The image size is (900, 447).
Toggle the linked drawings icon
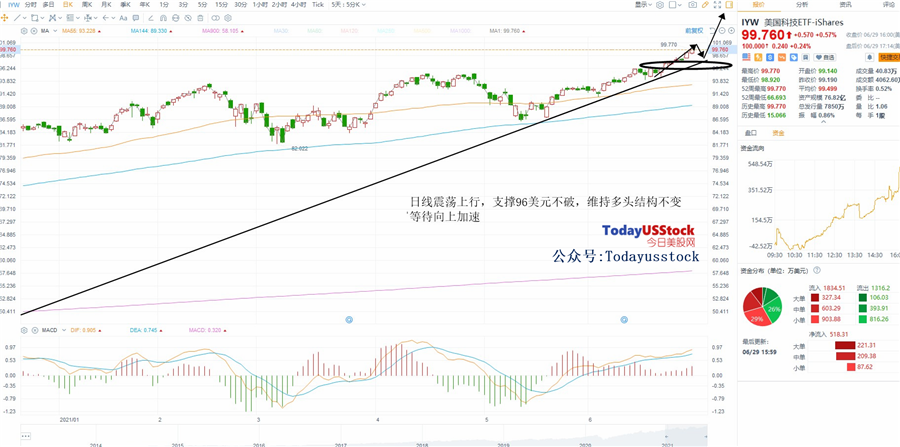point(215,18)
